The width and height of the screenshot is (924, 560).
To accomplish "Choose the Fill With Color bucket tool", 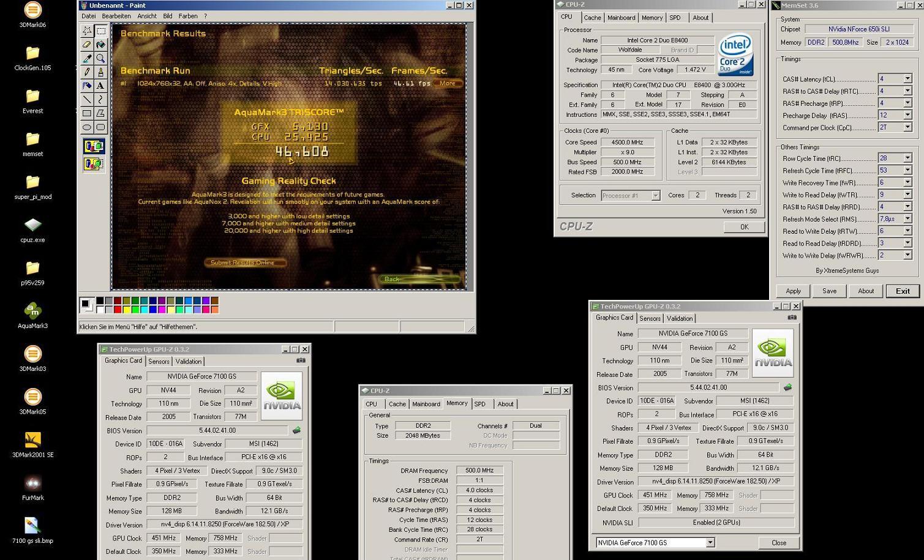I will coord(100,45).
